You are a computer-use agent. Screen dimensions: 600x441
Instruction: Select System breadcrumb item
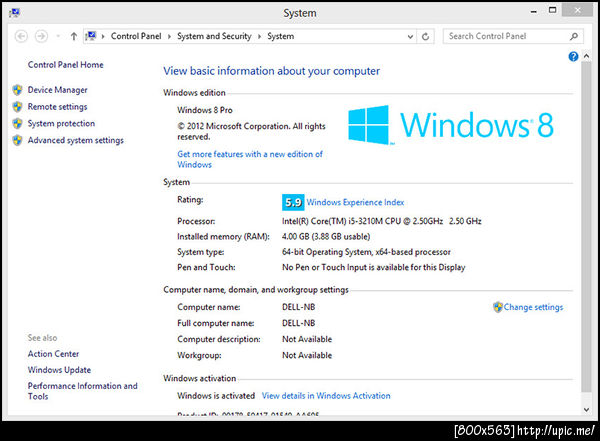pos(280,36)
